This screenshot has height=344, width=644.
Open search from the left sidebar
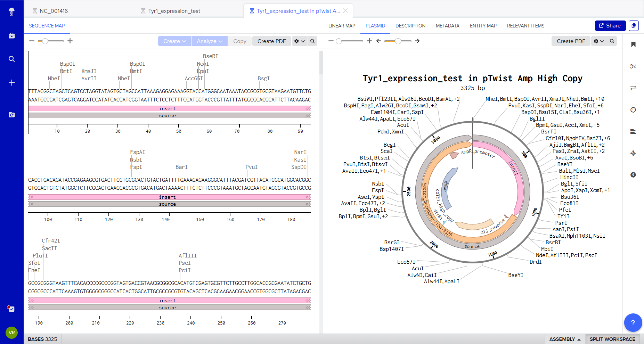tap(11, 59)
